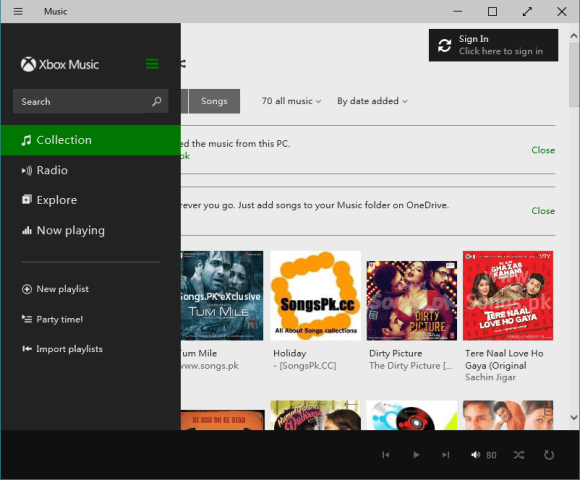Open the Tum Mile album cover
Image resolution: width=580 pixels, height=480 pixels.
[222, 295]
